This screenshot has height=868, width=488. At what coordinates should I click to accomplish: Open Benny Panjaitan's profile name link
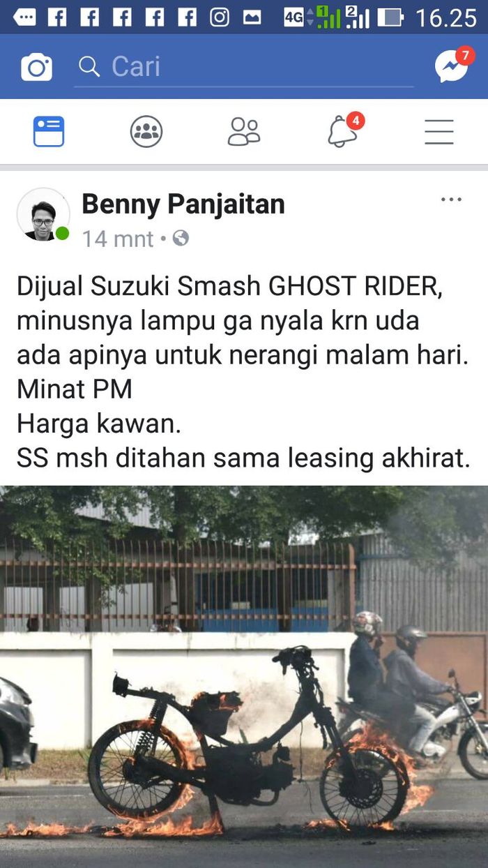pyautogui.click(x=183, y=204)
